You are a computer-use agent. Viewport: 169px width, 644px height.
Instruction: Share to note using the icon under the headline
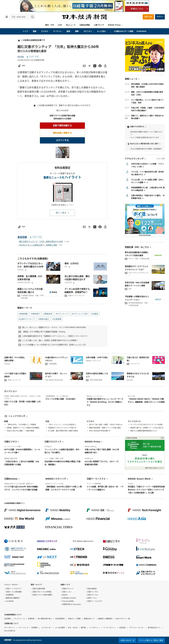[x=90, y=66]
